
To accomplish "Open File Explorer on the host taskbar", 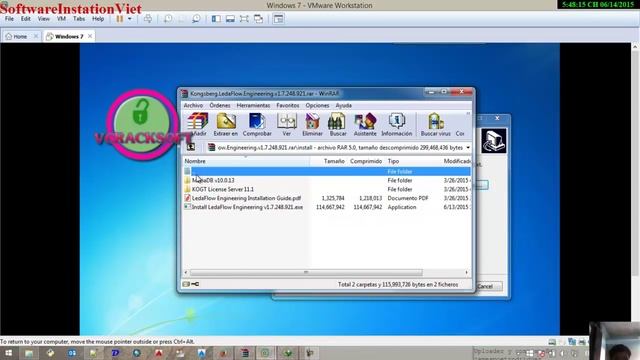I will [29, 353].
